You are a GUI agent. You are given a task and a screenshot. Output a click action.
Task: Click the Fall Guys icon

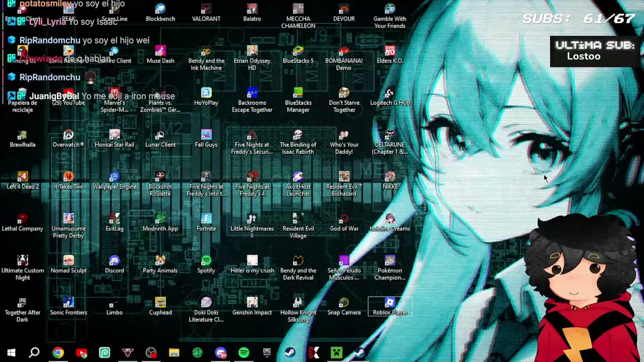pyautogui.click(x=206, y=139)
